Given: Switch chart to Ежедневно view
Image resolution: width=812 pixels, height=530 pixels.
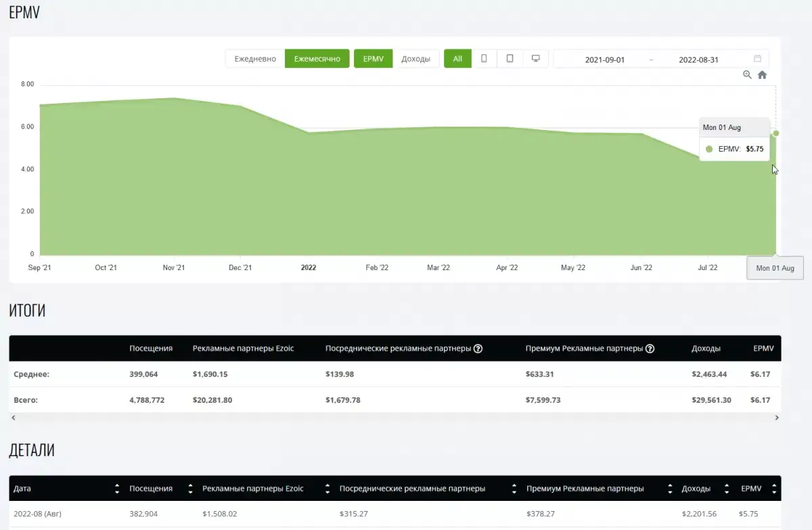Looking at the screenshot, I should 255,59.
